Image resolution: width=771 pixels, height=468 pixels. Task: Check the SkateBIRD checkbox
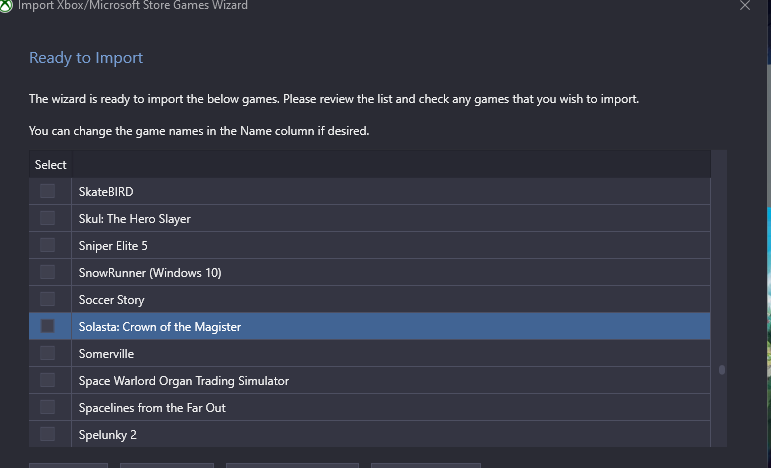coord(47,191)
